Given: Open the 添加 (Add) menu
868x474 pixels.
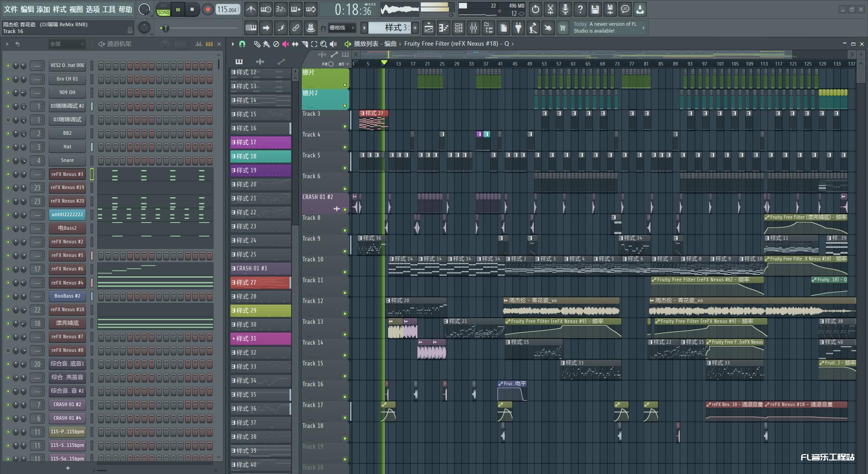Looking at the screenshot, I should click(43, 9).
